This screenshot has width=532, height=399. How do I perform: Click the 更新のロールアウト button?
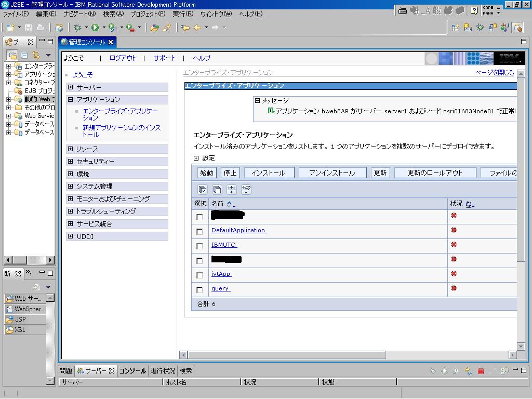[x=435, y=173]
